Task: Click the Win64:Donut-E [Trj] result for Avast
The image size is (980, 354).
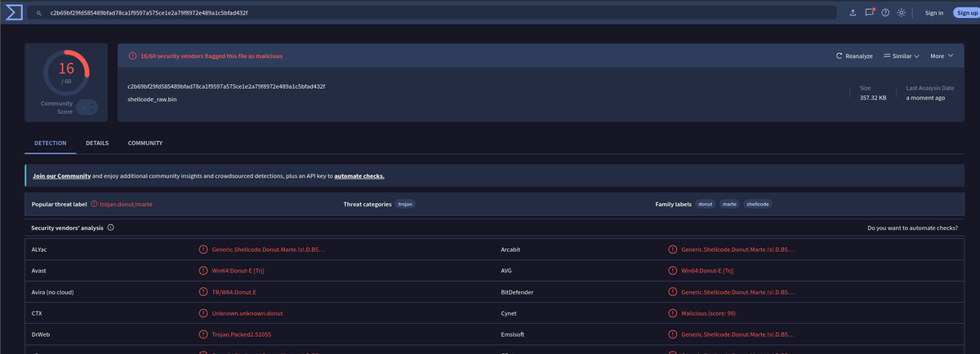Action: point(237,271)
